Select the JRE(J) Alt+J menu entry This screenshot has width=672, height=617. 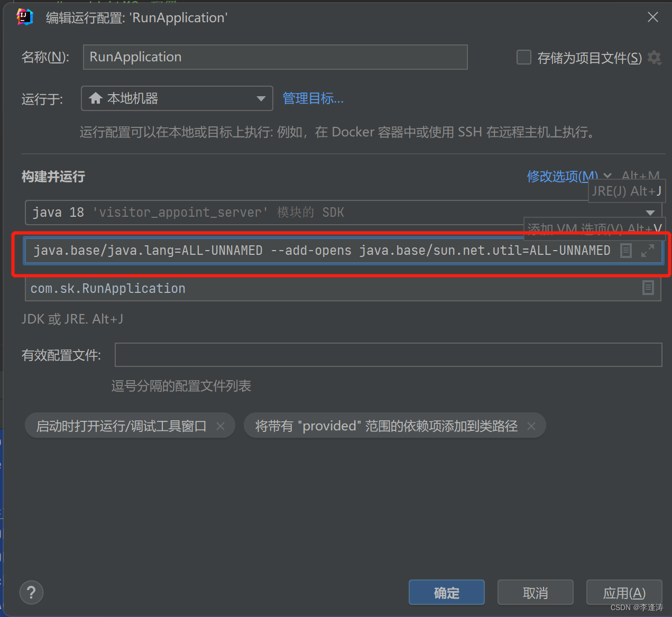(x=626, y=191)
